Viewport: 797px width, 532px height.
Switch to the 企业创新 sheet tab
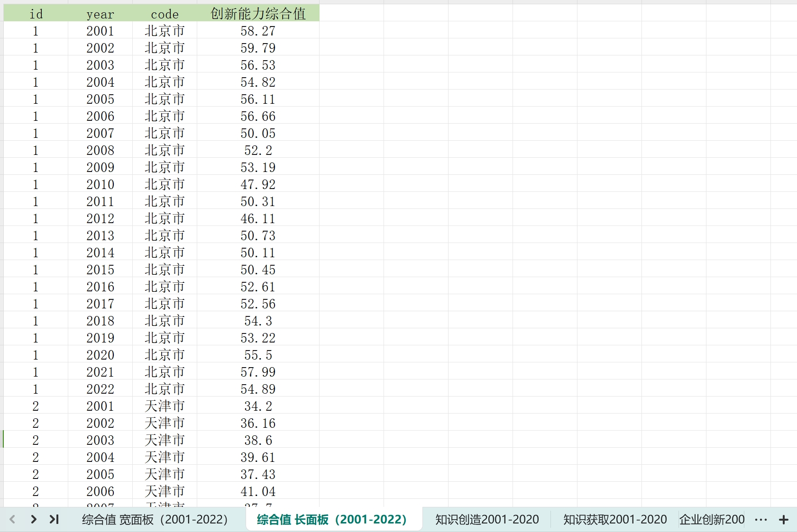click(x=712, y=520)
